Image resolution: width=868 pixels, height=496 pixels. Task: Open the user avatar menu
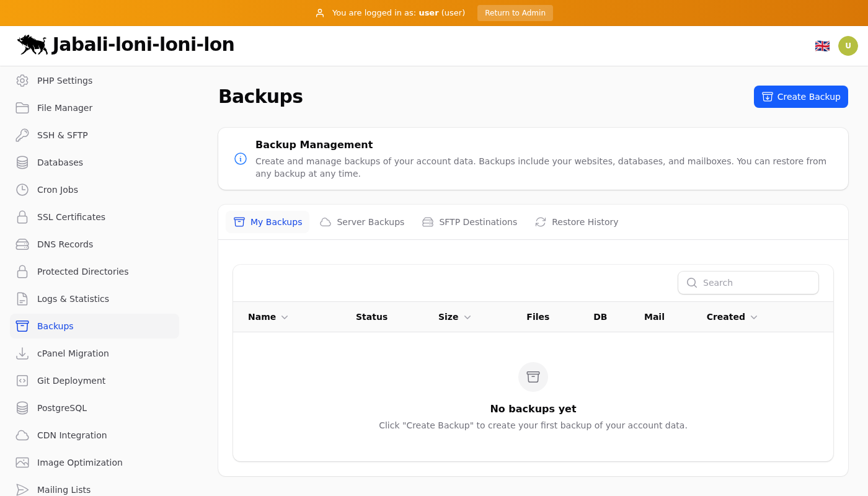click(x=848, y=46)
